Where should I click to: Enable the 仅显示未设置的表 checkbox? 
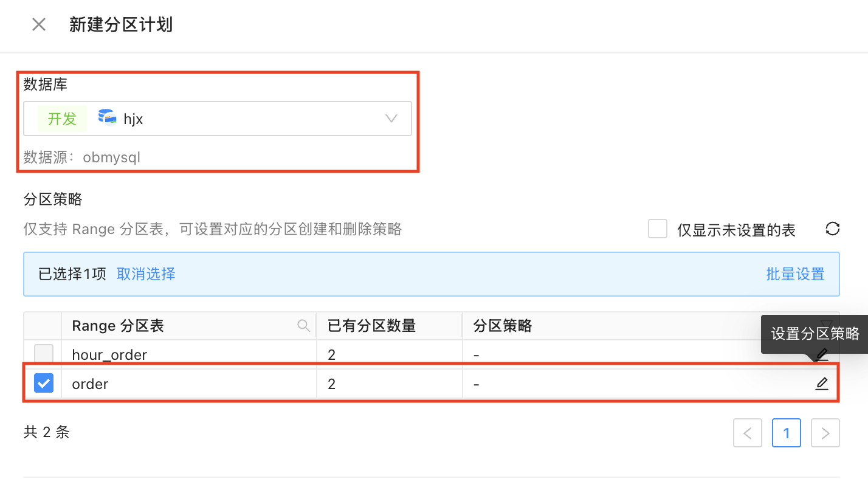658,229
